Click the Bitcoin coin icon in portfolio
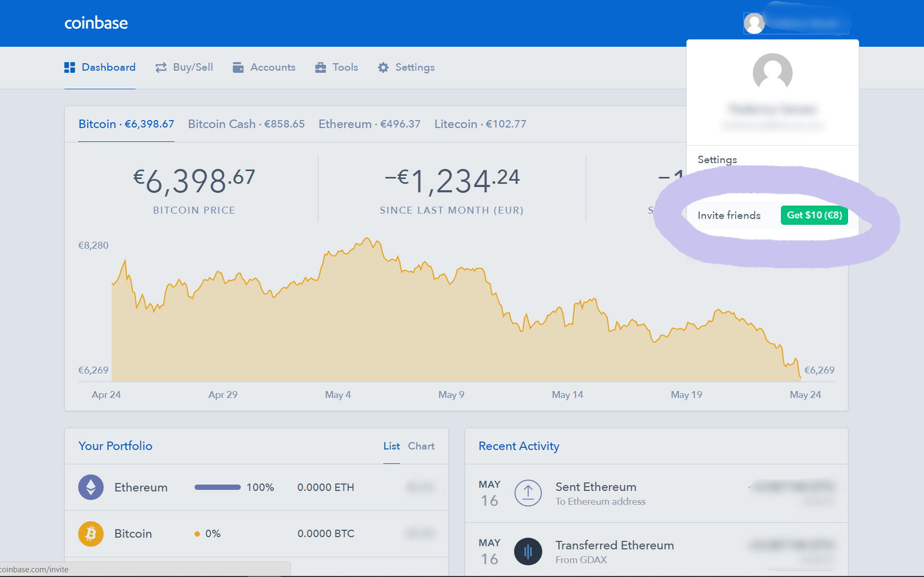 [x=91, y=534]
